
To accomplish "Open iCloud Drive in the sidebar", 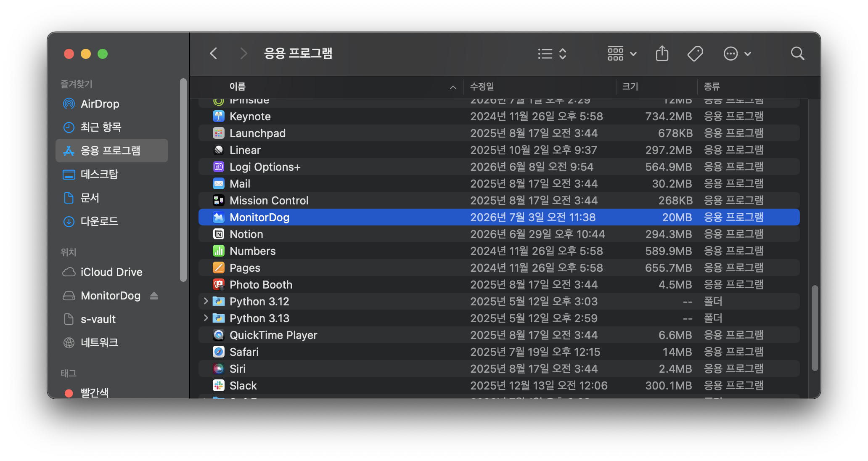I will (x=111, y=272).
